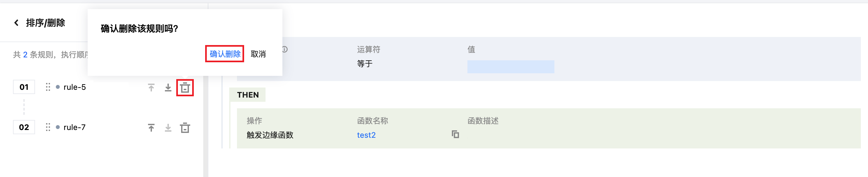Click the delete trash icon for rule-5

tap(185, 88)
